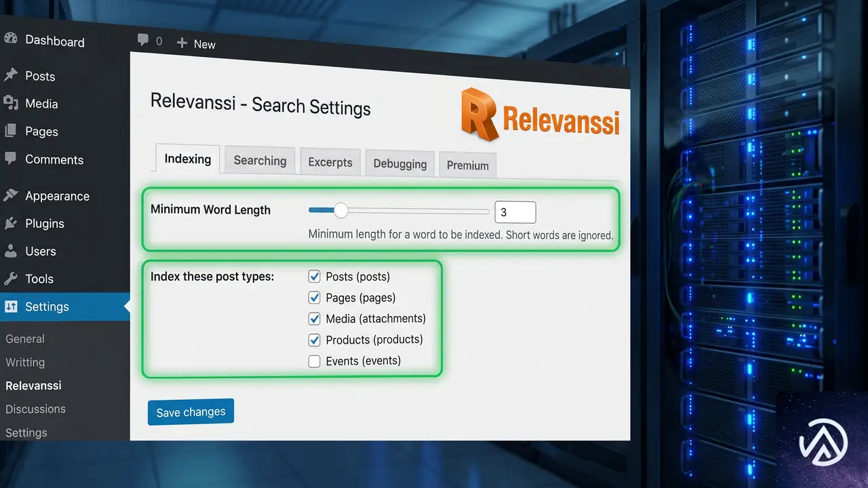Viewport: 868px width, 488px height.
Task: Disable Media (attachments) indexing checkbox
Action: [x=314, y=319]
